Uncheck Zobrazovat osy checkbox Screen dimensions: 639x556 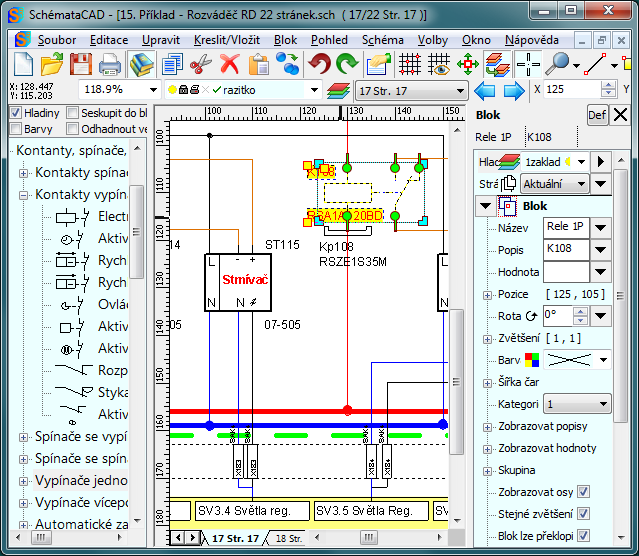tap(583, 492)
